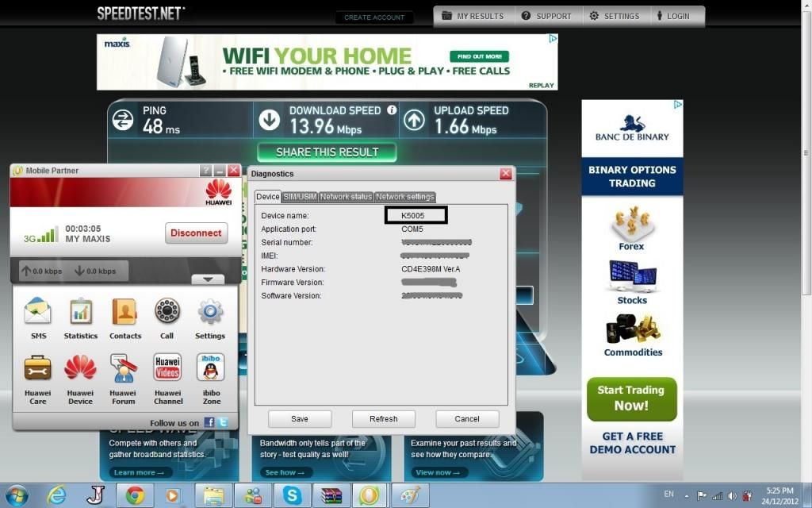Open the Huawei Videos channel icon
The width and height of the screenshot is (812, 508).
(x=167, y=368)
